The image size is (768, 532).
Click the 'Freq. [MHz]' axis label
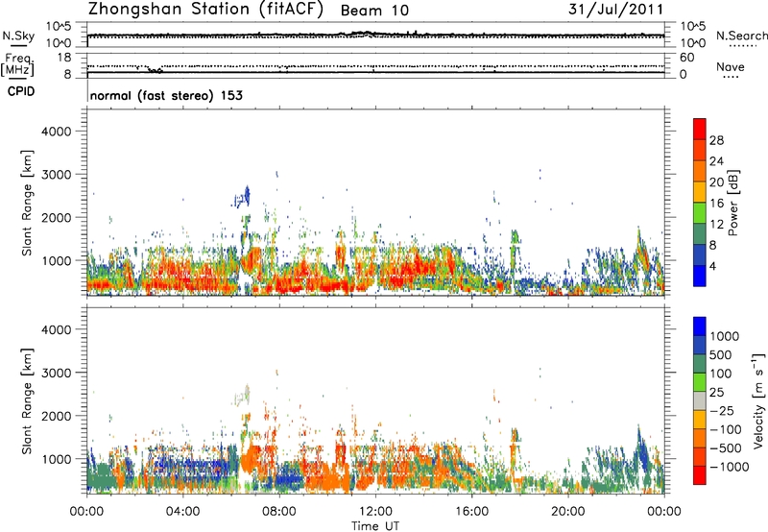coord(18,65)
